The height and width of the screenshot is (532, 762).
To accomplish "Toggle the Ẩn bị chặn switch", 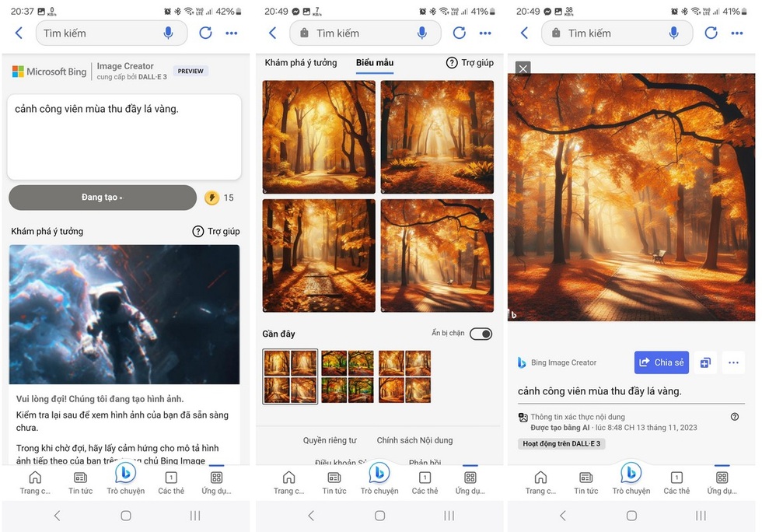I will 481,334.
